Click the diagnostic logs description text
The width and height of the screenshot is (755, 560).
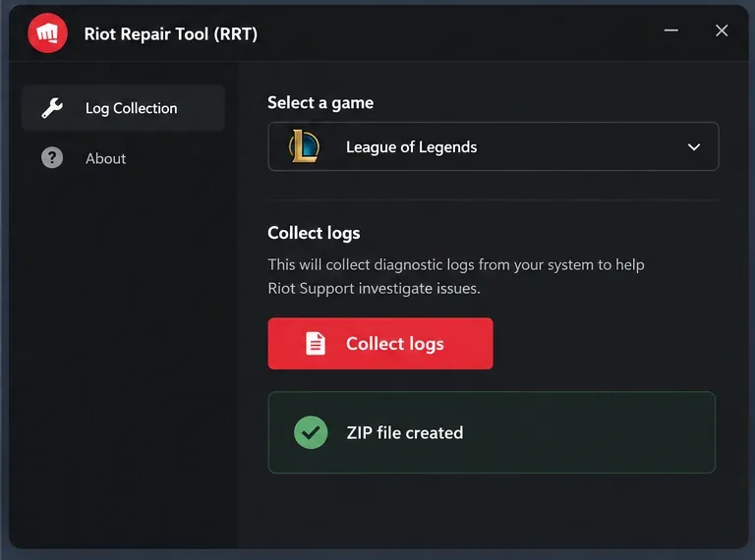456,277
